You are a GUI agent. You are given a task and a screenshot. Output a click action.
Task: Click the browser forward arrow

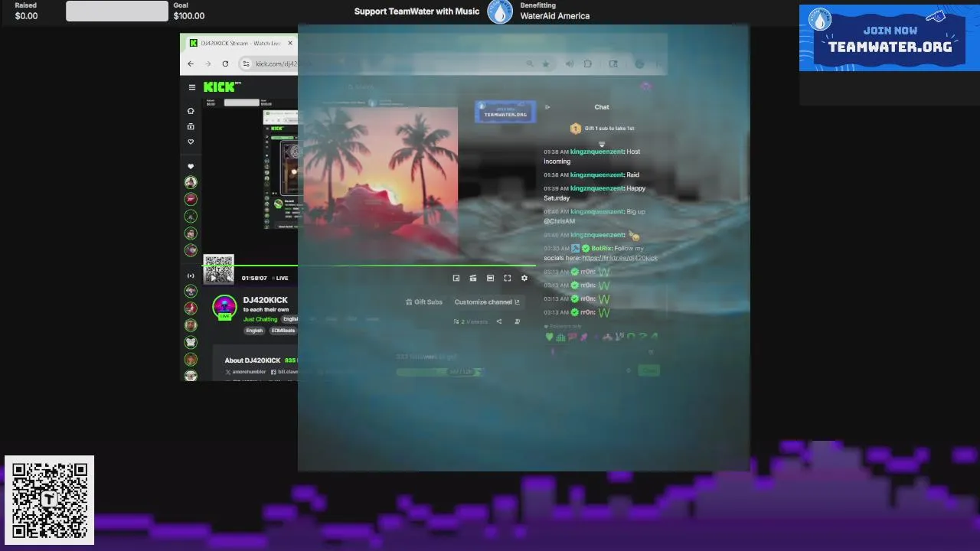(x=207, y=64)
